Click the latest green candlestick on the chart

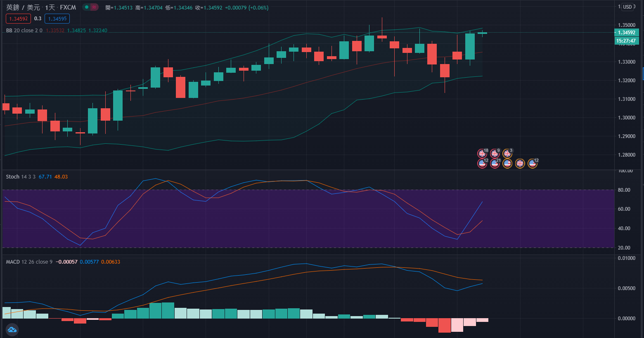[x=470, y=46]
